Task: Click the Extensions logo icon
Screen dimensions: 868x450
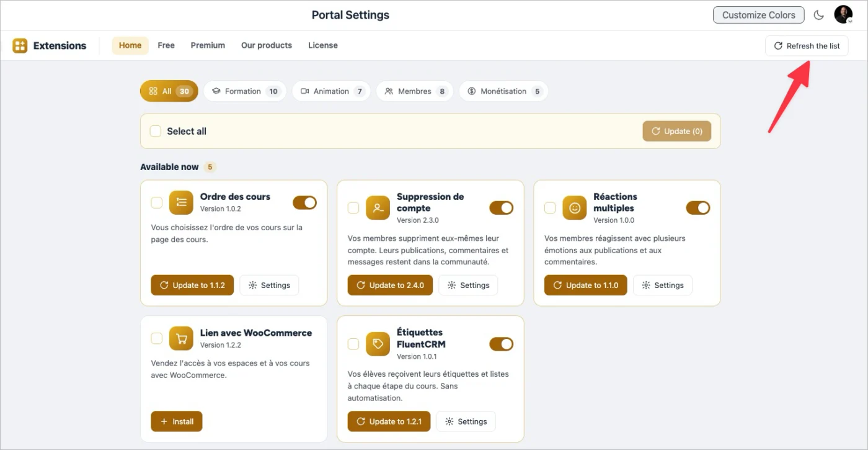Action: point(20,45)
